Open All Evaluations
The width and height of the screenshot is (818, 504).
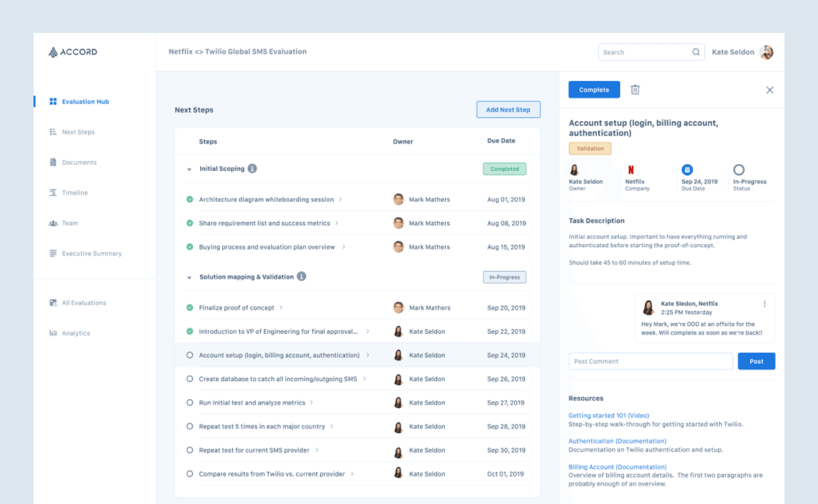pyautogui.click(x=84, y=302)
